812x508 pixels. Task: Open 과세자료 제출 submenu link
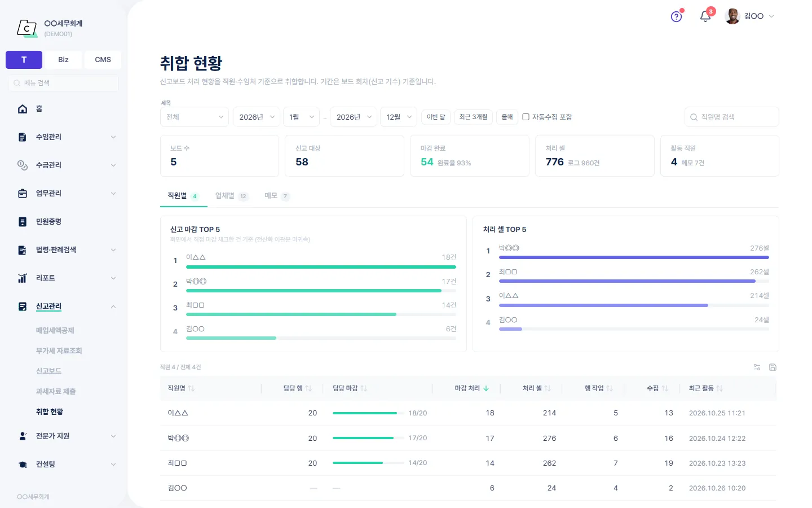(55, 392)
